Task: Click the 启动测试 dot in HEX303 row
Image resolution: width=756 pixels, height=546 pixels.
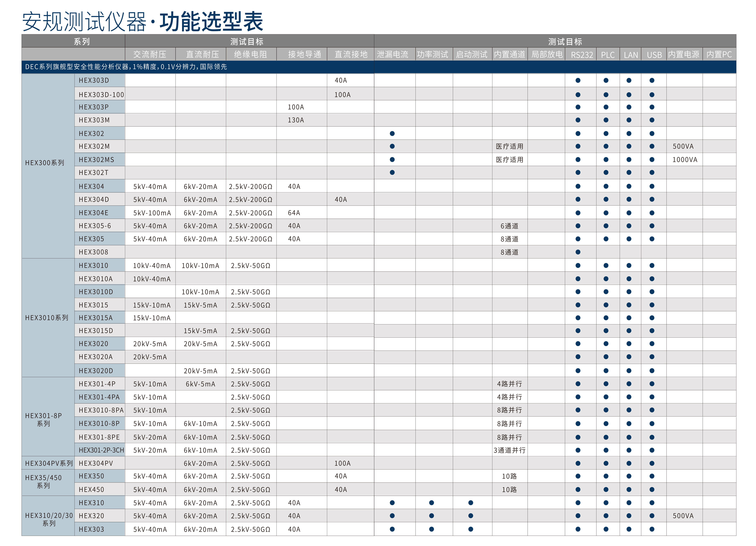Action: pyautogui.click(x=470, y=529)
